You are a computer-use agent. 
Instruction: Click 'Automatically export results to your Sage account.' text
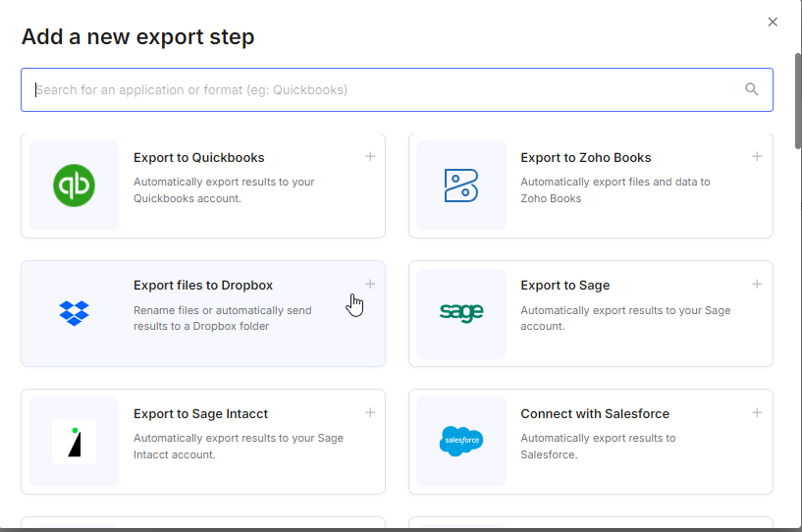(625, 318)
